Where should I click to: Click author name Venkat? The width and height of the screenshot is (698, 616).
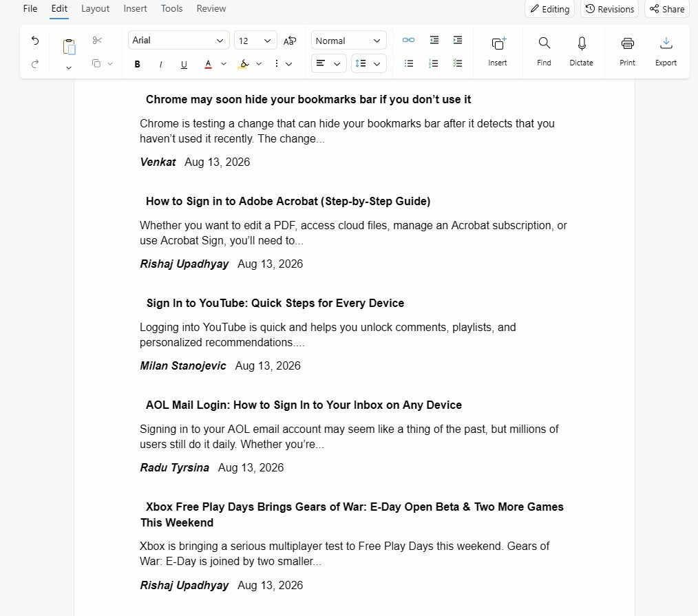point(158,162)
